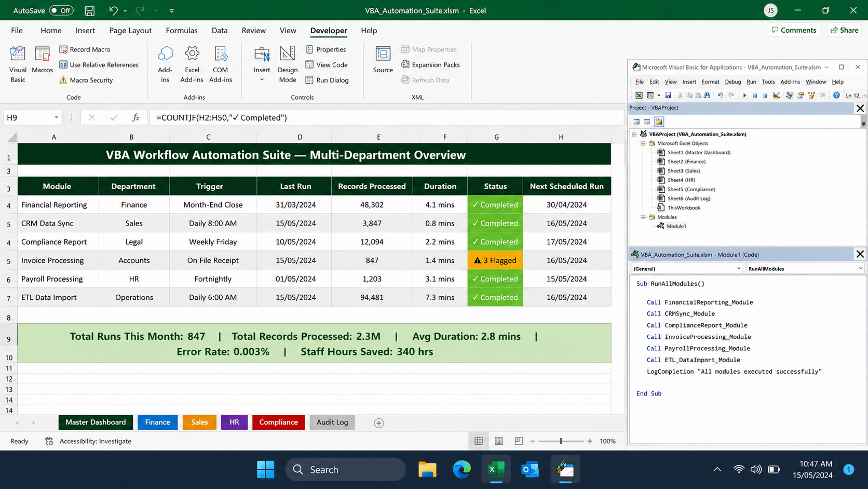Open Object Browser icon in VBA toolbar
The image size is (868, 489).
[811, 95]
